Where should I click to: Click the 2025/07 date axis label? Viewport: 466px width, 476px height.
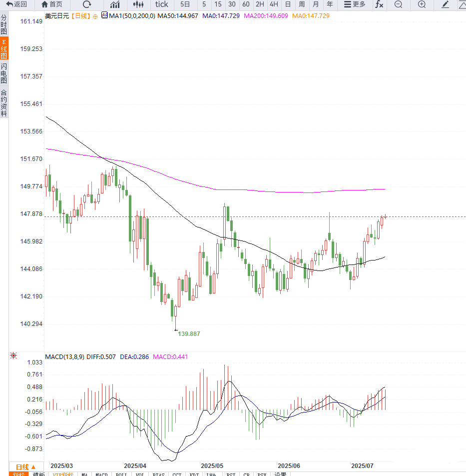point(362,465)
